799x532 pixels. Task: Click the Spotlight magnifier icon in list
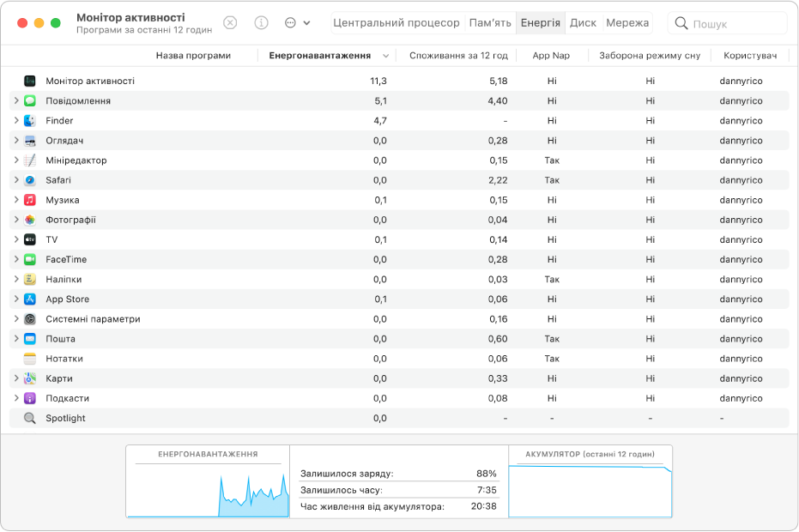click(x=30, y=419)
